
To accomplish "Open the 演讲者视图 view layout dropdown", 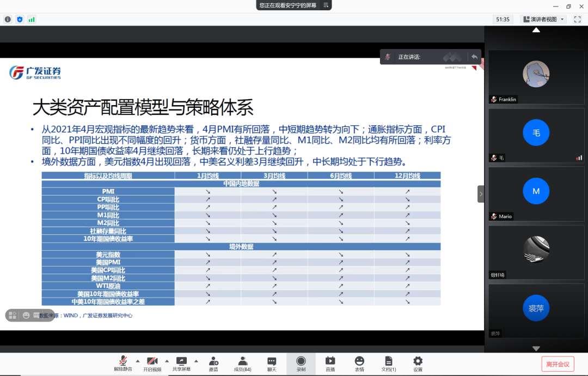I will click(x=543, y=19).
